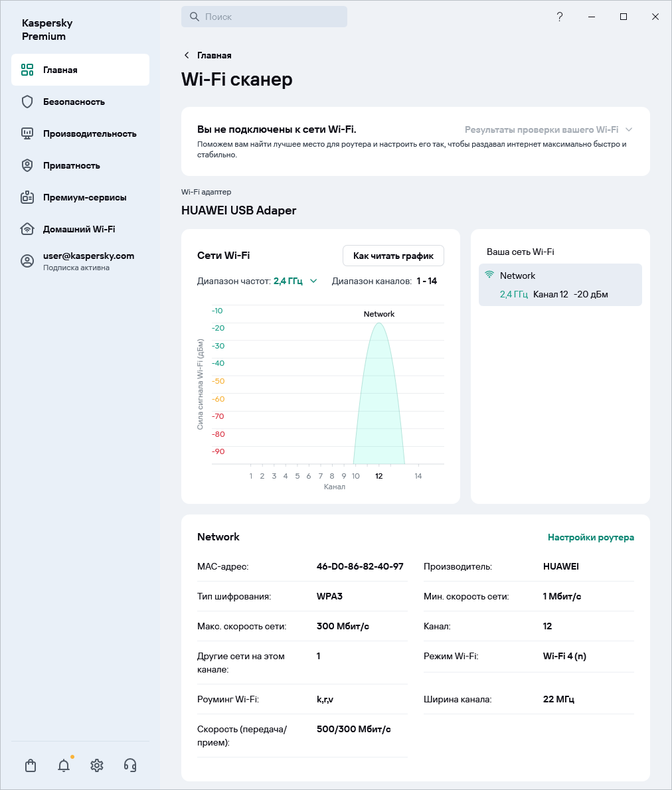This screenshot has width=672, height=790.
Task: Click the user profile avatar icon
Action: pyautogui.click(x=27, y=261)
